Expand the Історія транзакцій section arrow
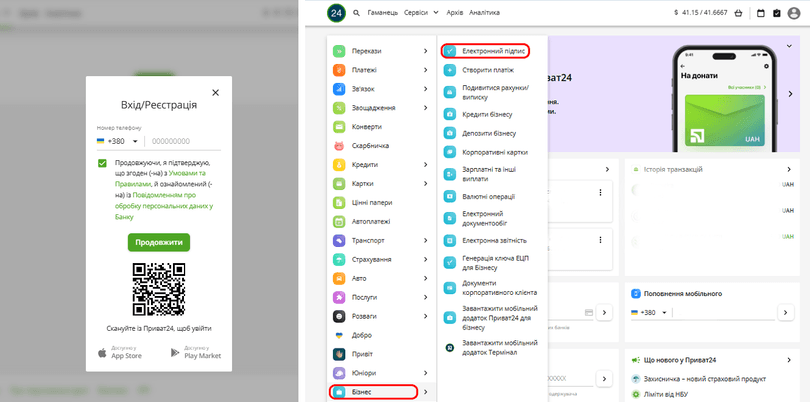 (789, 171)
